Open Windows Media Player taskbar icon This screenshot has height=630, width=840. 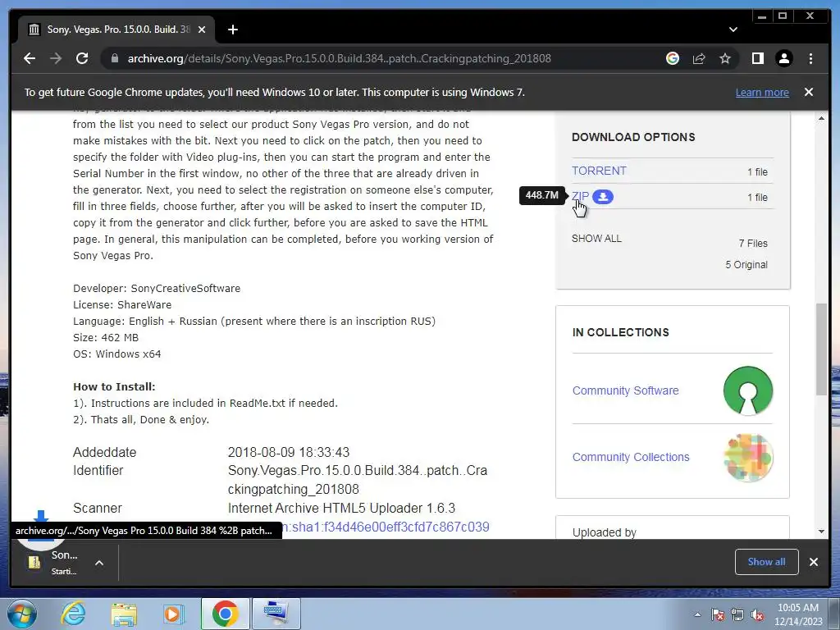pyautogui.click(x=173, y=614)
